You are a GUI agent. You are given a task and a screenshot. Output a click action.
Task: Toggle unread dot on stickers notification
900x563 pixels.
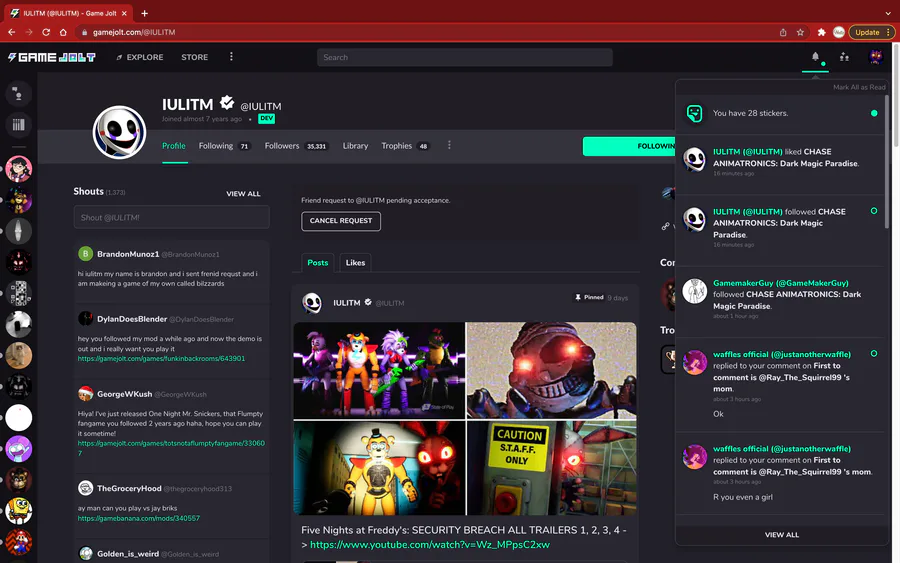874,113
